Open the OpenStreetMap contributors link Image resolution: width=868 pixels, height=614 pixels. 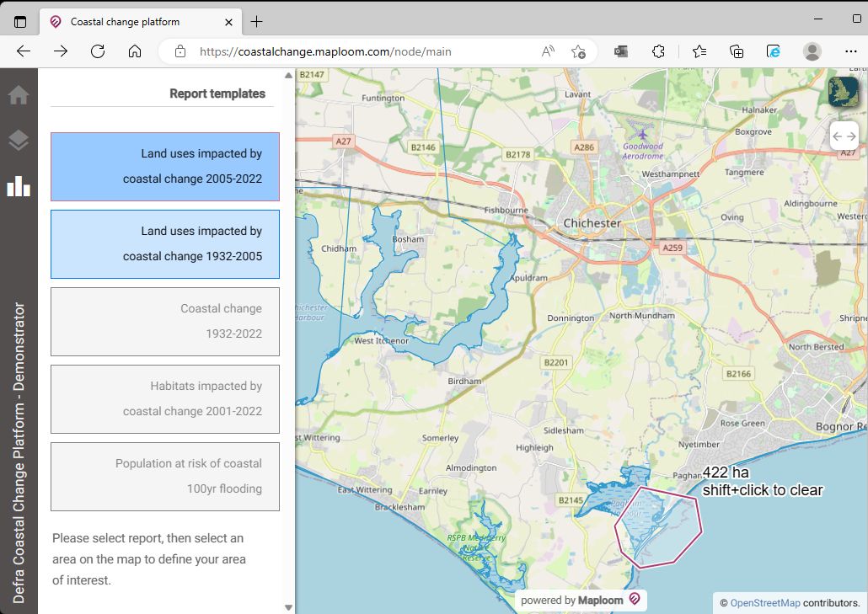764,602
